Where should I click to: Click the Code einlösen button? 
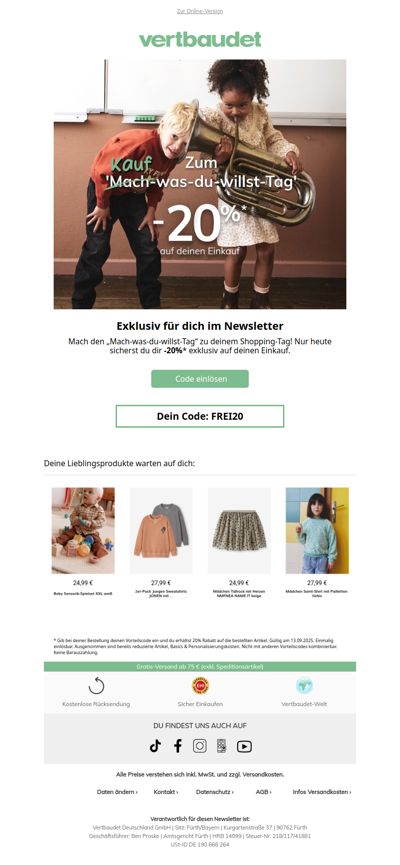tap(200, 379)
